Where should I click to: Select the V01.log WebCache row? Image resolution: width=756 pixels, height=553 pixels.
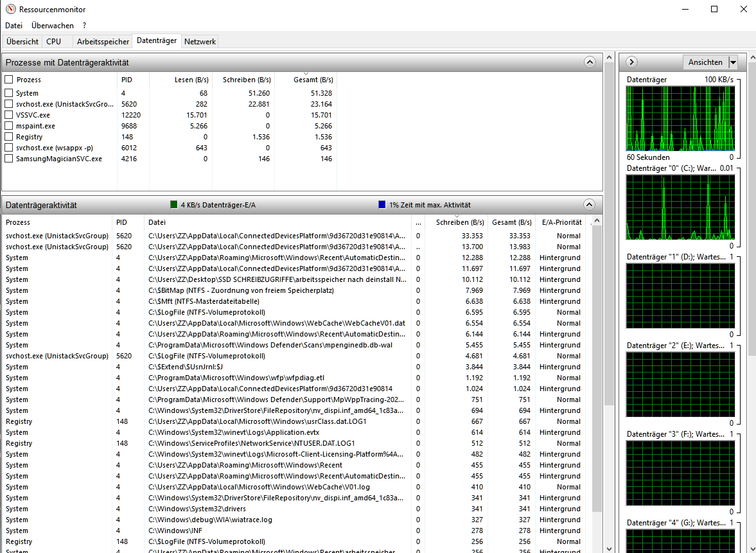pyautogui.click(x=296, y=487)
